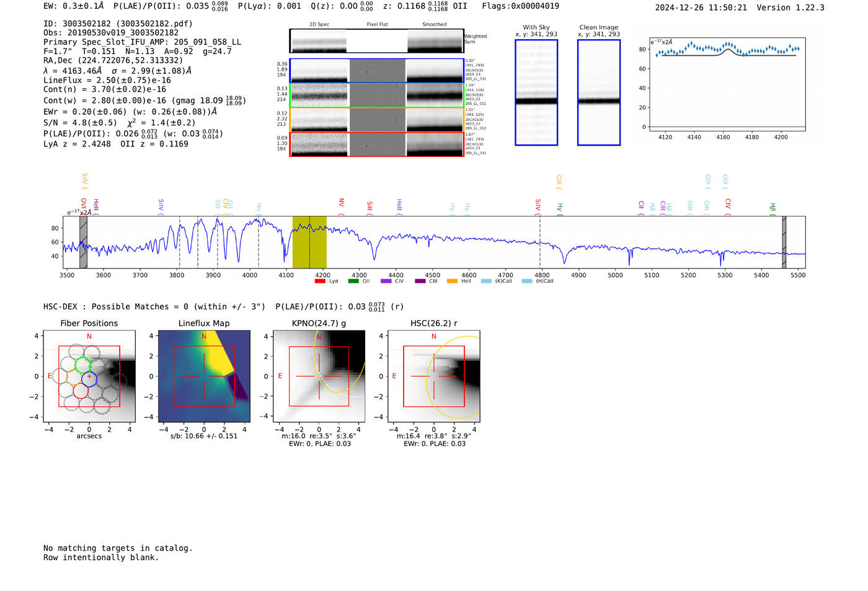
Task: Click the red CIV label near 5300 Å
Action: click(x=728, y=206)
